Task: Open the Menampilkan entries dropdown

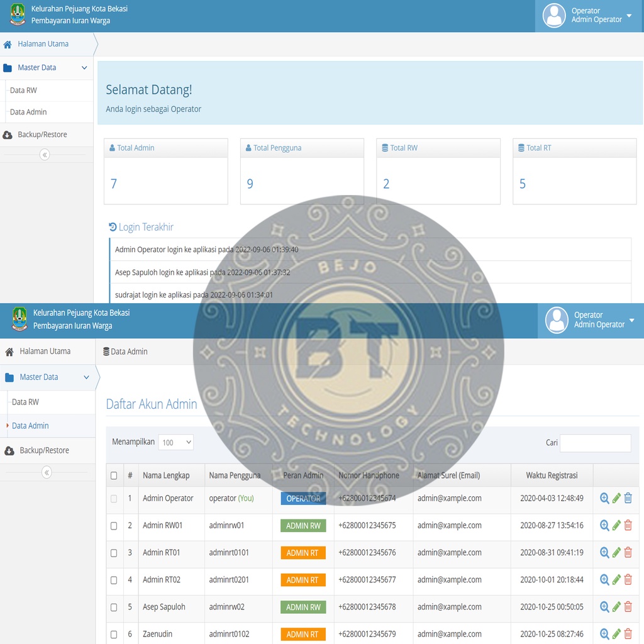Action: [x=175, y=442]
